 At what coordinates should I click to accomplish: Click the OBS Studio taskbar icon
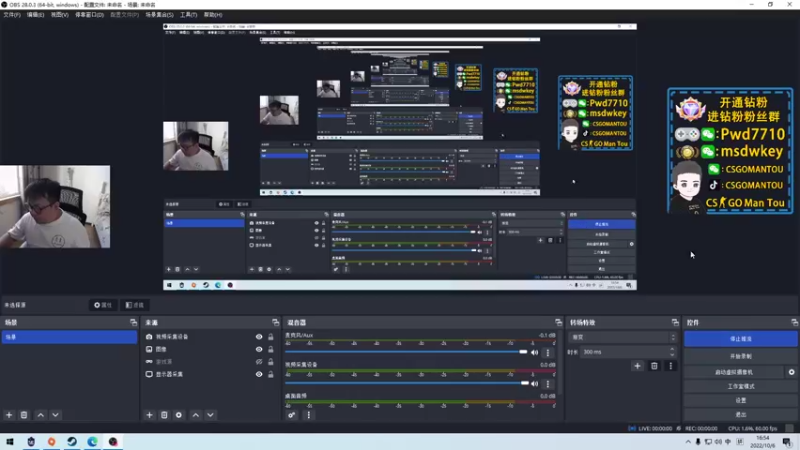[x=113, y=441]
